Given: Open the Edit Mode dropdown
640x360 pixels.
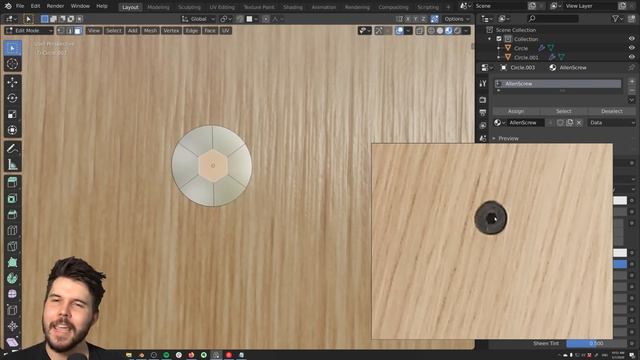Looking at the screenshot, I should [x=29, y=31].
